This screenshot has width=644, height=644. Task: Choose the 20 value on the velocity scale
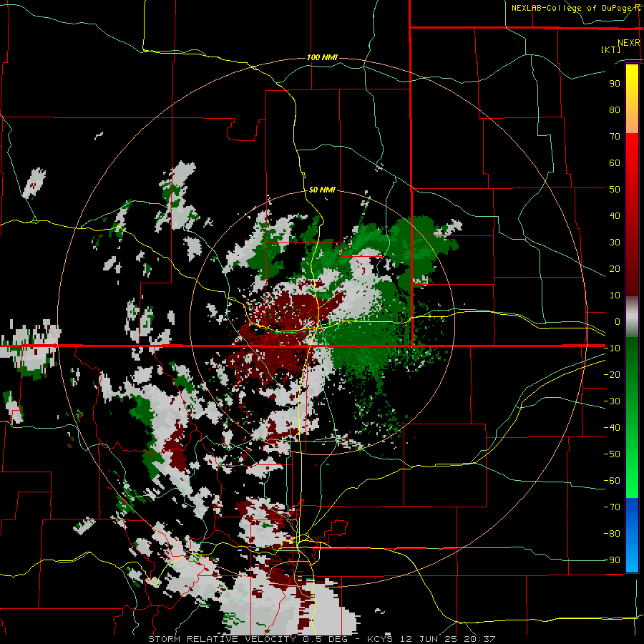point(615,268)
